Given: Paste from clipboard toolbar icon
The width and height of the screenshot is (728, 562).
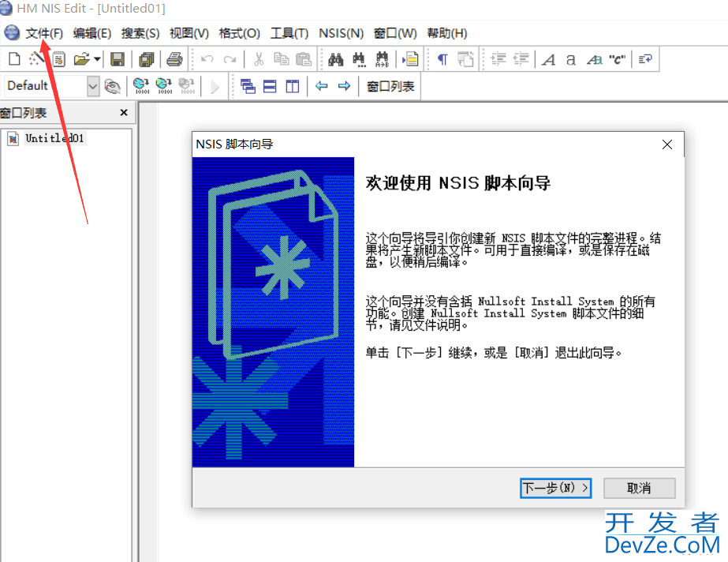Looking at the screenshot, I should (304, 59).
